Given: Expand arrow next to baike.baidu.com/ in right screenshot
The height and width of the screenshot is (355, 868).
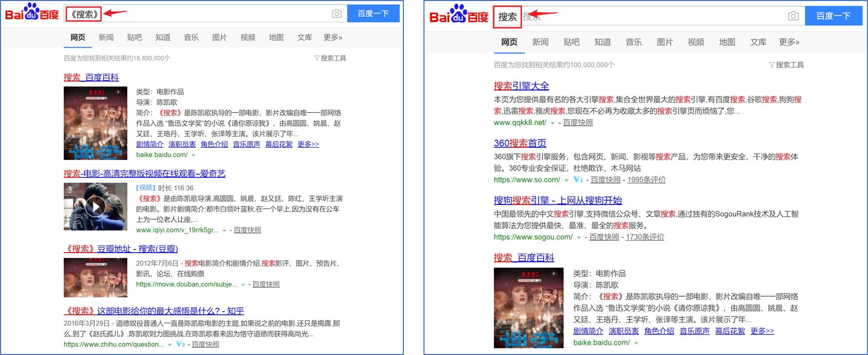Looking at the screenshot, I should [636, 343].
